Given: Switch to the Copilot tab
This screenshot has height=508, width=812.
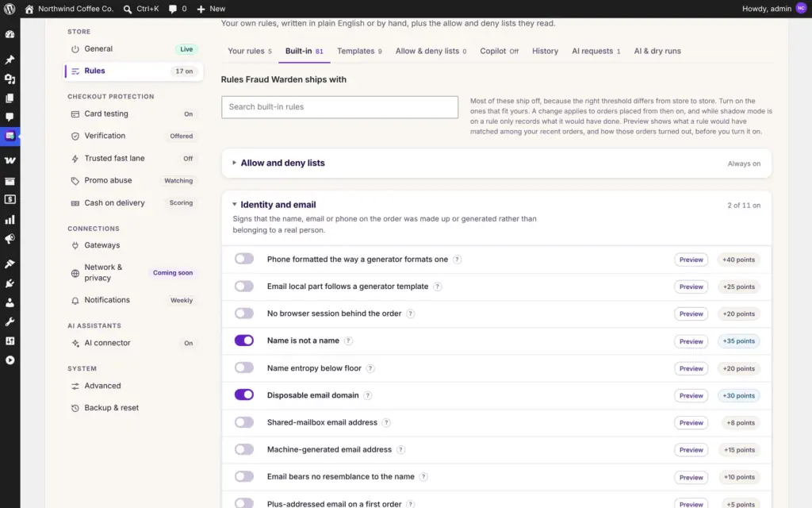Looking at the screenshot, I should point(499,51).
